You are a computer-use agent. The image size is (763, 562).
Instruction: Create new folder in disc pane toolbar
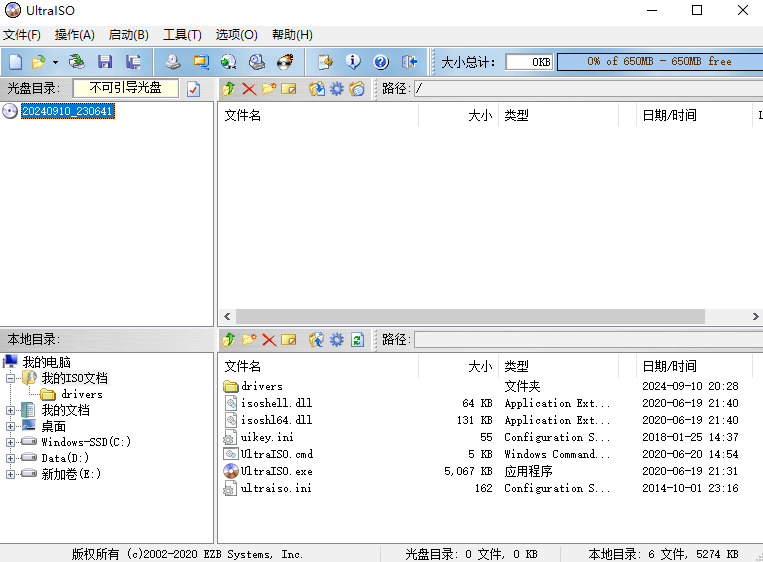(269, 89)
